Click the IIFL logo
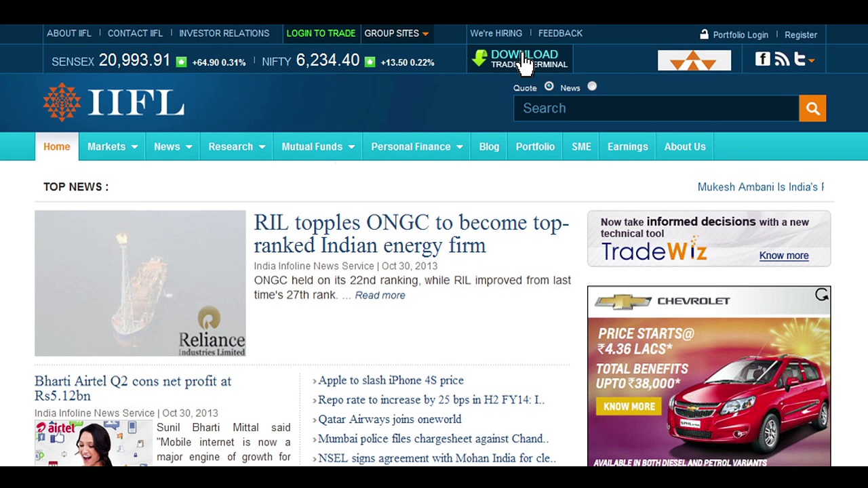The image size is (868, 488). (x=114, y=102)
